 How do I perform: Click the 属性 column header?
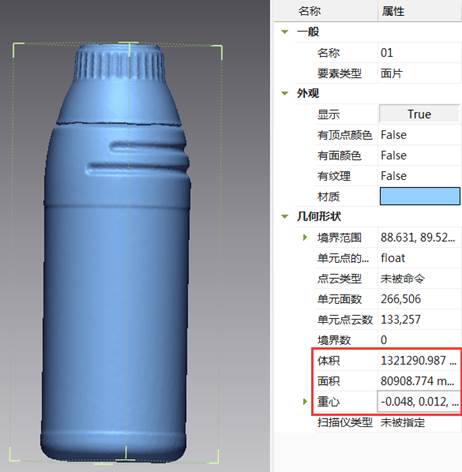point(393,11)
